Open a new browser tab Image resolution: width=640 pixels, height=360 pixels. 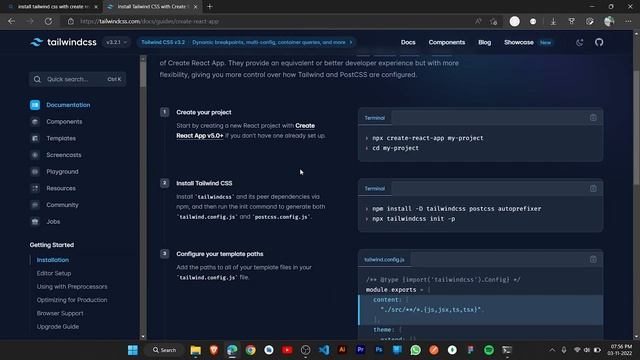coord(210,7)
